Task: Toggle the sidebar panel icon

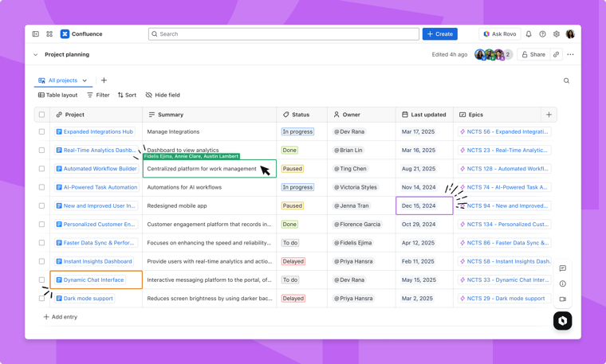Action: [36, 34]
